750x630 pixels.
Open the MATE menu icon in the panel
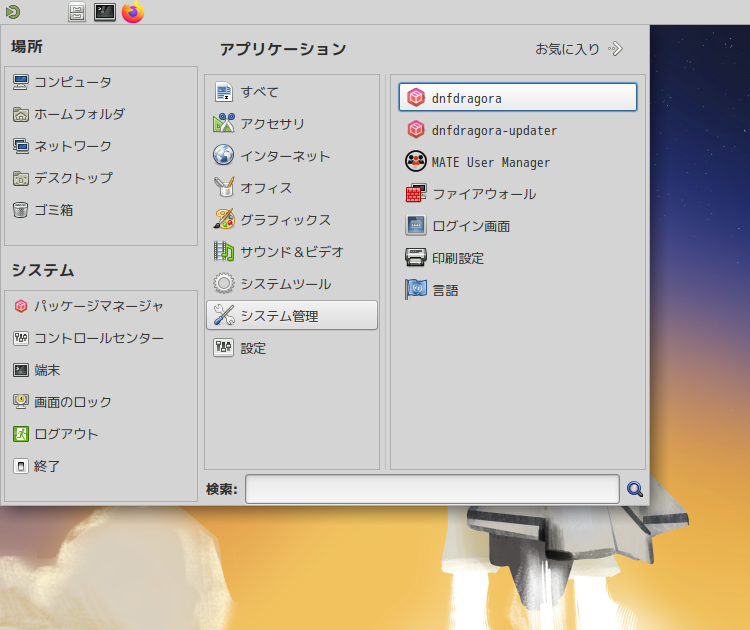coord(13,12)
